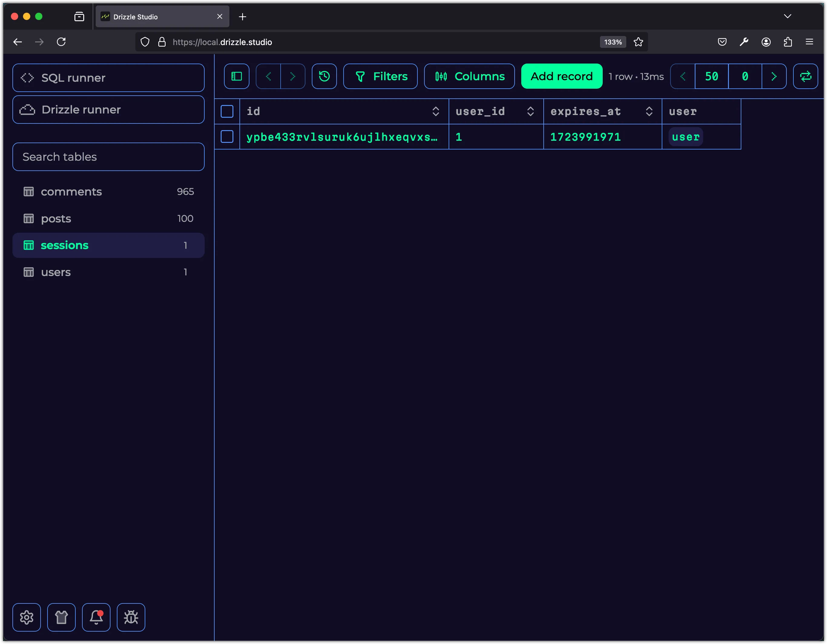Viewport: 827px width, 644px height.
Task: Sort by the expires_at column
Action: pyautogui.click(x=649, y=111)
